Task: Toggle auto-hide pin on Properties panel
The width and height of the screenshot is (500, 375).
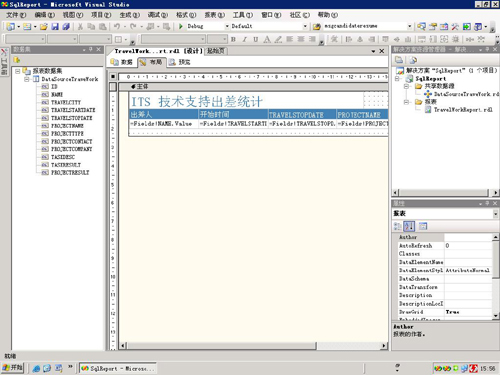Action: point(487,203)
